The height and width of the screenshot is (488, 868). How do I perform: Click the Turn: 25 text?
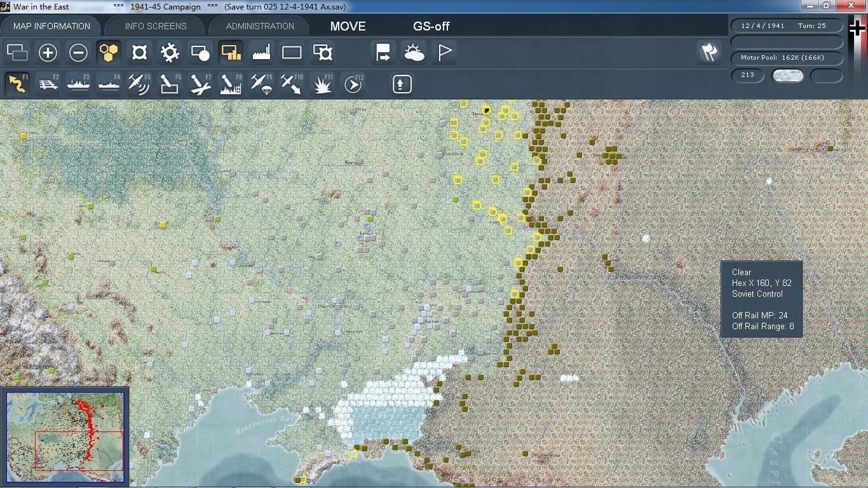(x=812, y=26)
